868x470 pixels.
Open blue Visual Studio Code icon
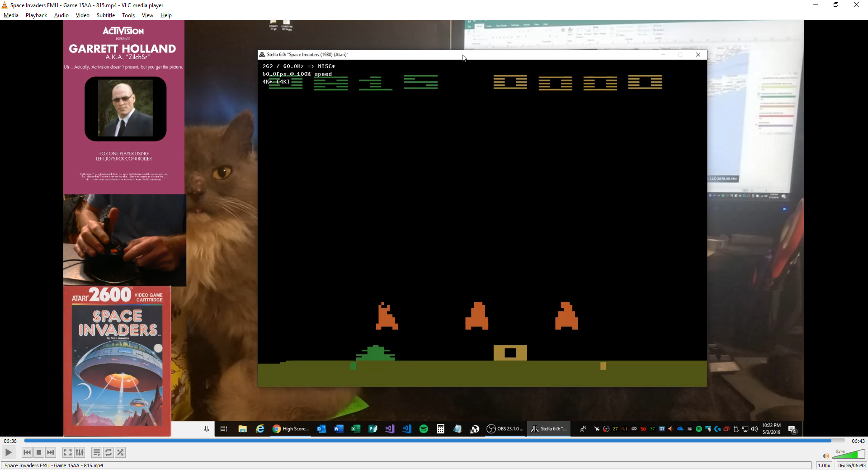tap(407, 429)
